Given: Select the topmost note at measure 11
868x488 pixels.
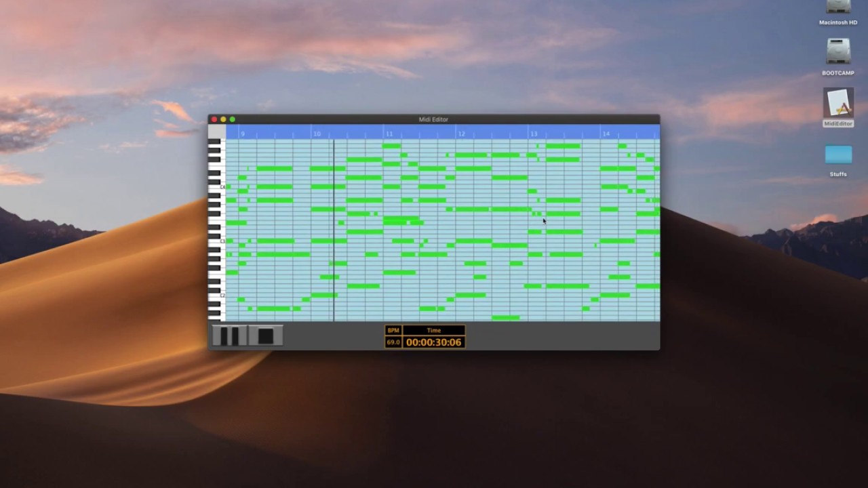Looking at the screenshot, I should 392,146.
